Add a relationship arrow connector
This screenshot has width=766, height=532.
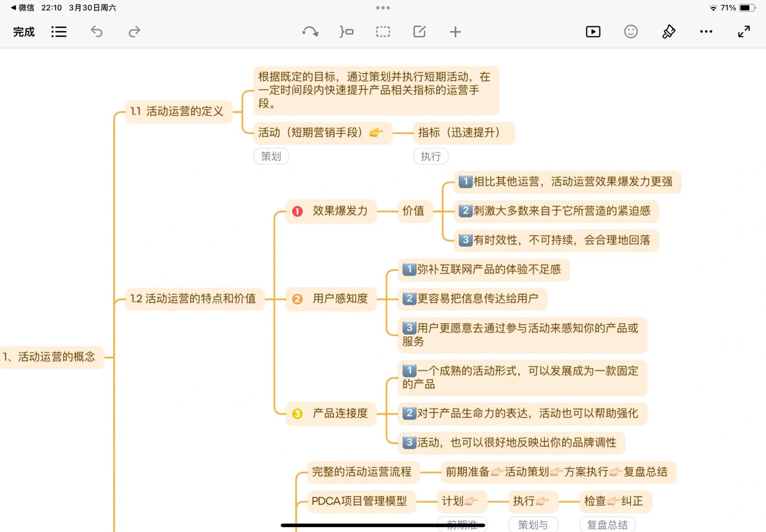pos(310,32)
